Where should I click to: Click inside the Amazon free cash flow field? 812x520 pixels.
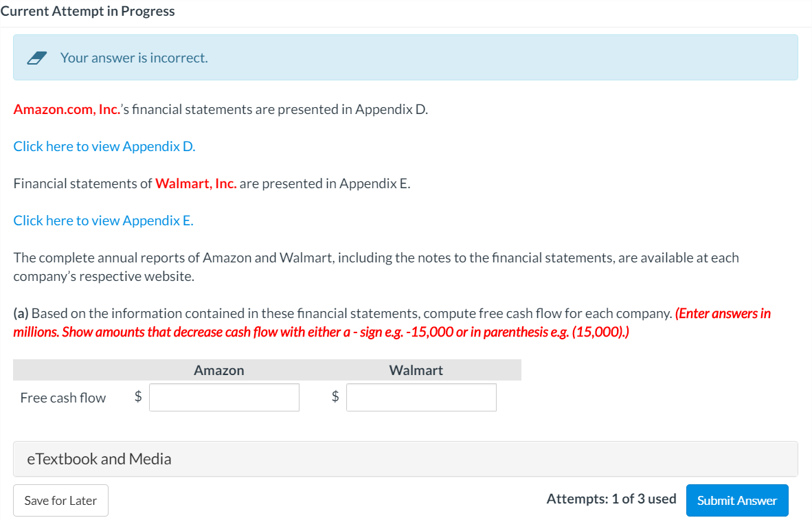(x=224, y=397)
